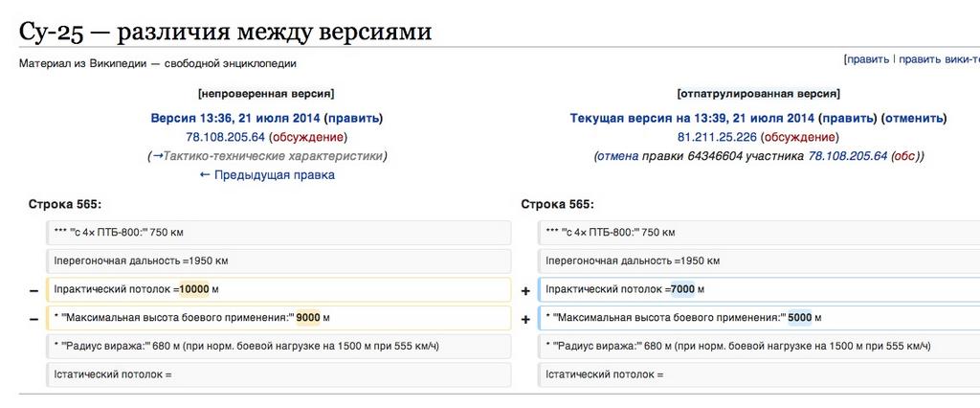
Task: Click the top-right "править" page edit link
Action: tap(867, 59)
